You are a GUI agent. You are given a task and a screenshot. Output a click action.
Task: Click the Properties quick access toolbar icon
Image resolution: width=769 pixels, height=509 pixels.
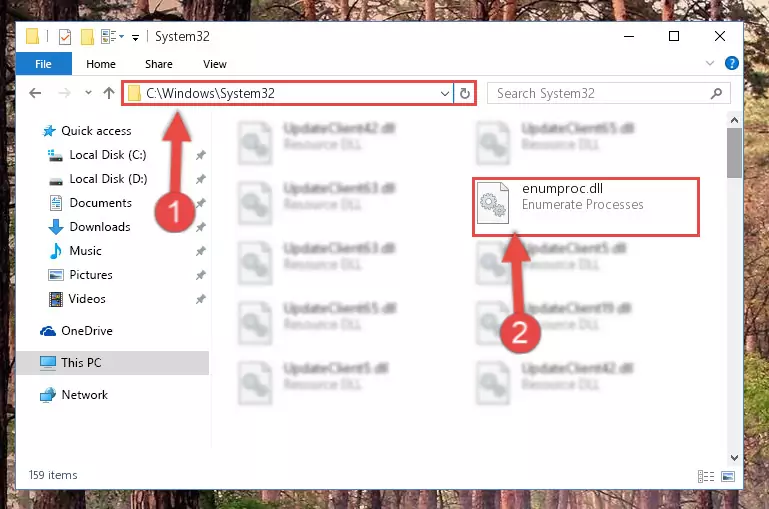(x=65, y=37)
